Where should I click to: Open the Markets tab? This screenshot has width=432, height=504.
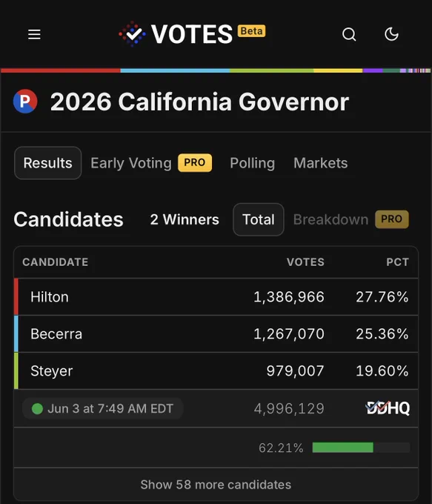pos(320,163)
